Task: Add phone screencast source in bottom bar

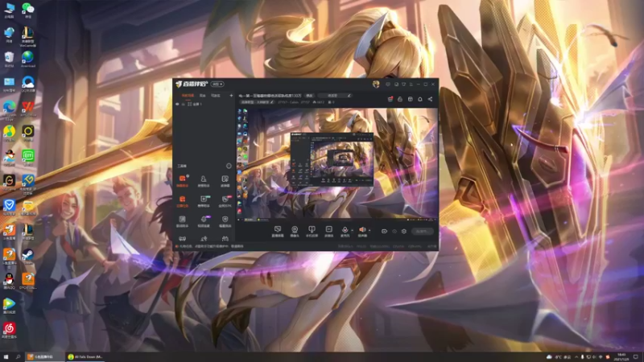Action: 312,231
